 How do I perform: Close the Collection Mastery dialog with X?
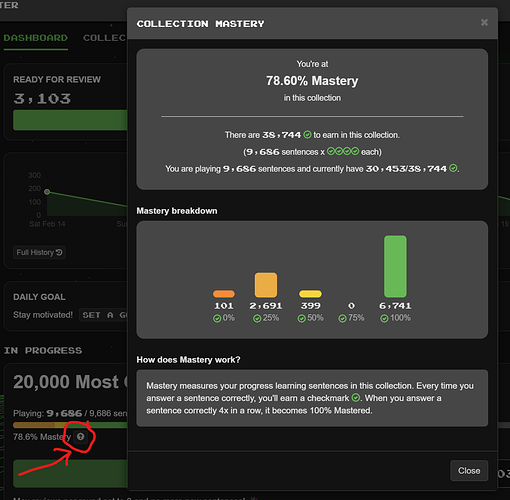pos(484,22)
